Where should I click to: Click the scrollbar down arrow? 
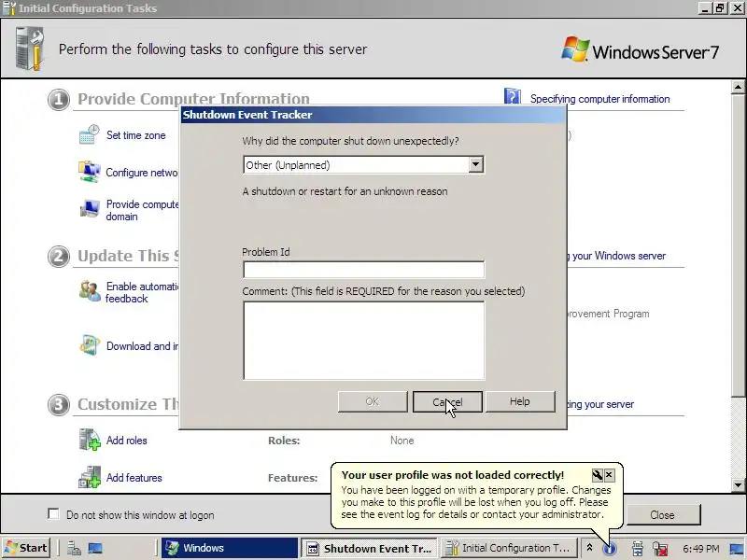point(738,485)
